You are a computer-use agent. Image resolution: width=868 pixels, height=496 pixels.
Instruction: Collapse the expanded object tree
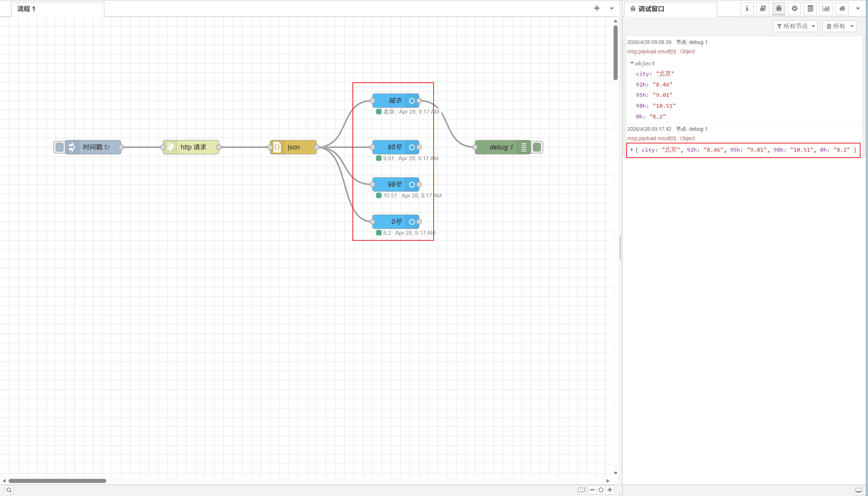pyautogui.click(x=632, y=63)
